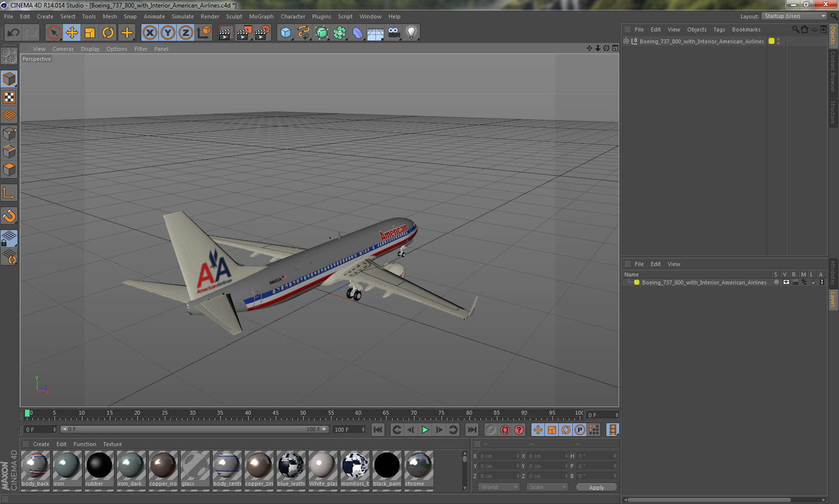Select the rubber material swatch

click(99, 469)
